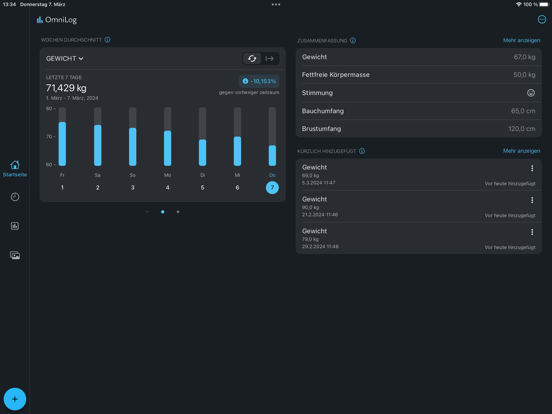Select day 5 Tuesday in chart
This screenshot has width=552, height=414.
pyautogui.click(x=202, y=188)
